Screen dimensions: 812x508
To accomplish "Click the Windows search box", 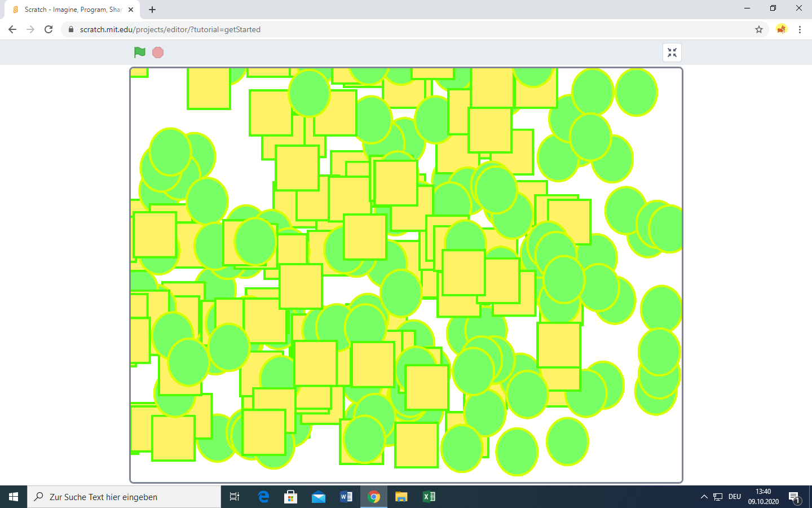I will coord(124,497).
